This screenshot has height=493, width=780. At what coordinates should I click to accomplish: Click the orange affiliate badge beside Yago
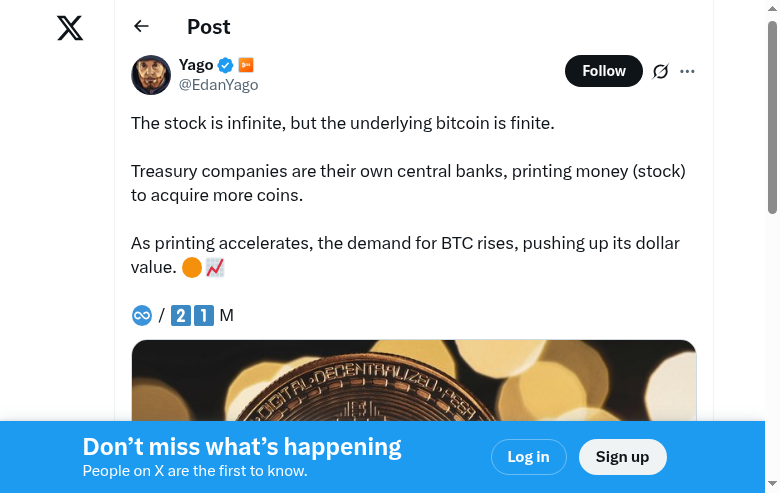[x=246, y=65]
